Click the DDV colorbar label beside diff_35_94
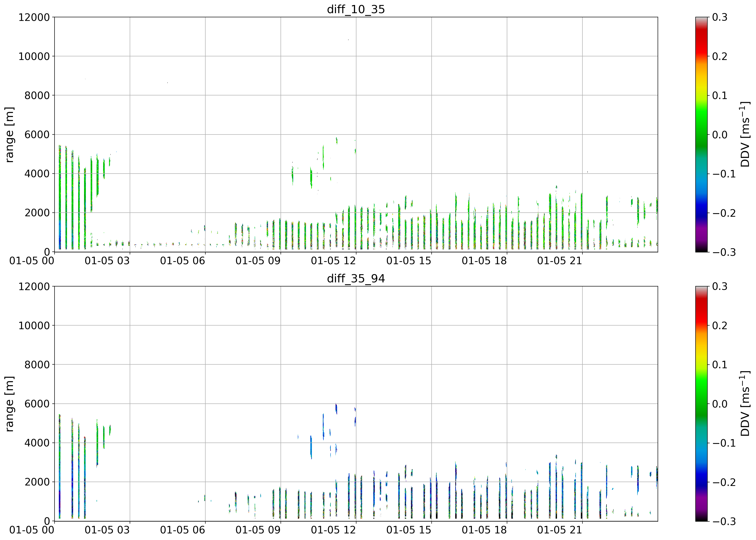 (745, 404)
